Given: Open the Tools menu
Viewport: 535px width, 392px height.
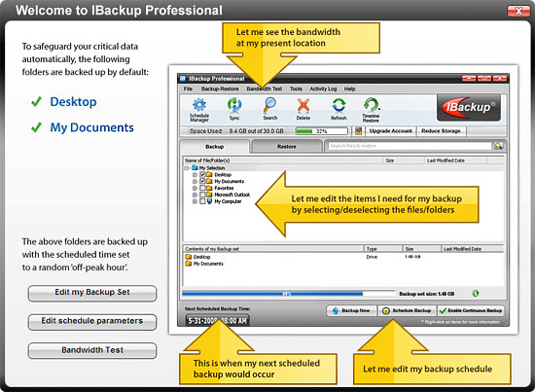Looking at the screenshot, I should coord(296,89).
